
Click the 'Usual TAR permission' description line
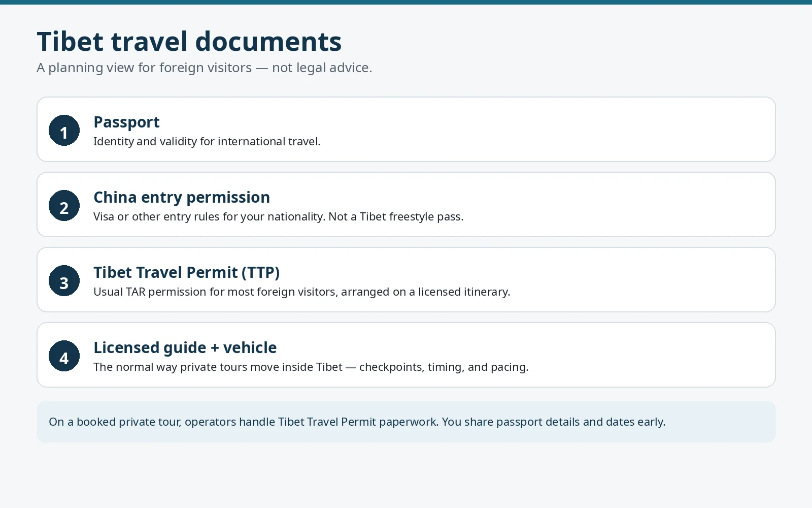(301, 292)
